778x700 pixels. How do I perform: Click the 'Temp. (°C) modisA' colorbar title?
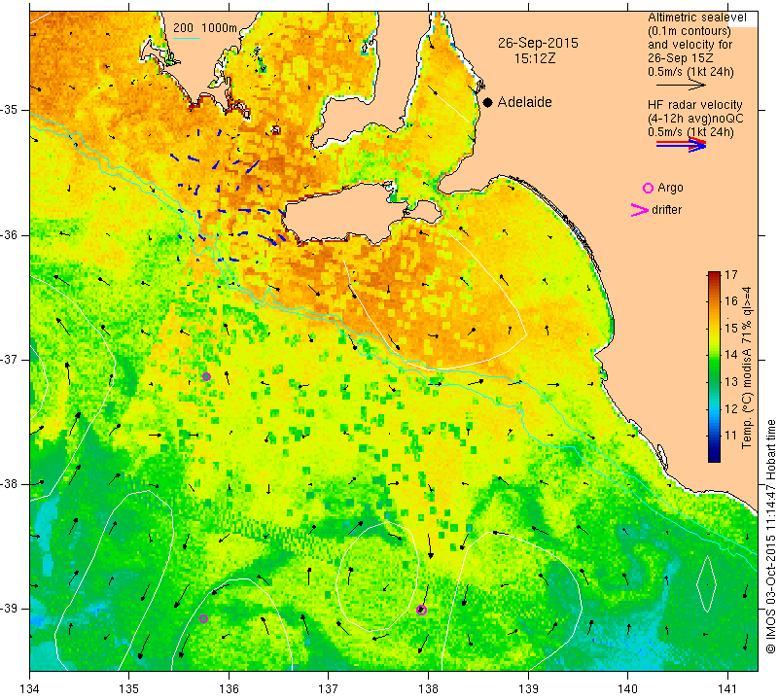coord(747,367)
